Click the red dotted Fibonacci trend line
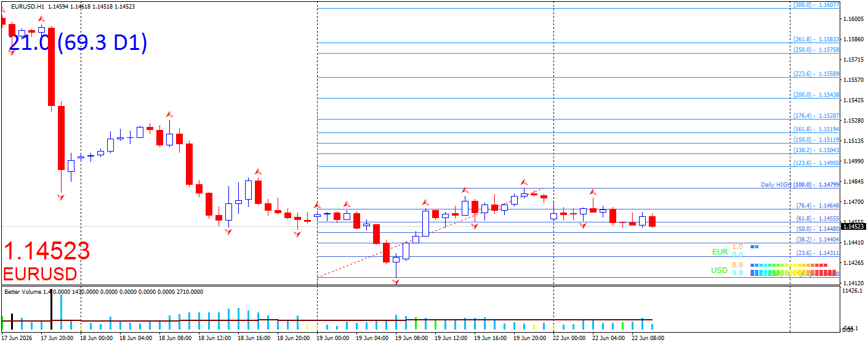The image size is (868, 345). (430, 232)
